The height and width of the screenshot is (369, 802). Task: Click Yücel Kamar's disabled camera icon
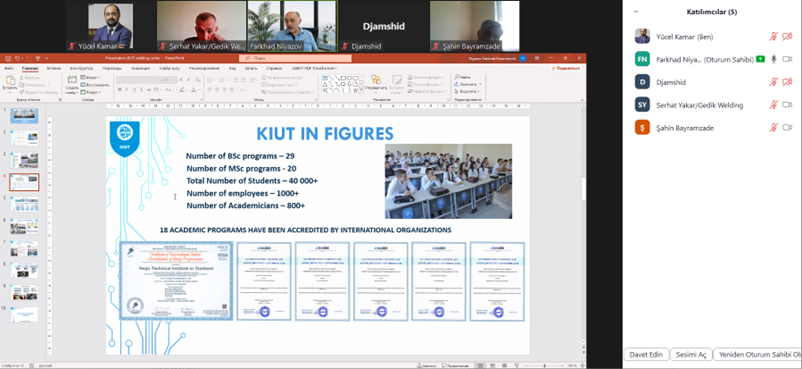point(787,36)
